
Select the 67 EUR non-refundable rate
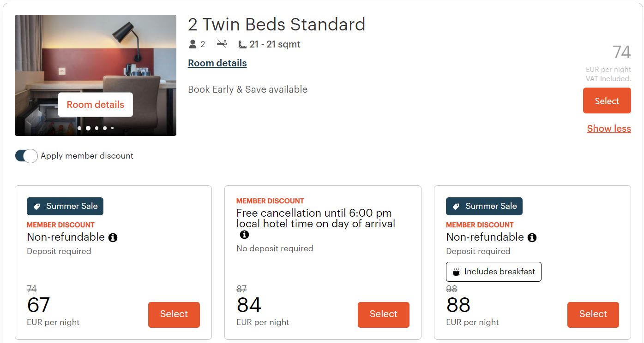174,314
